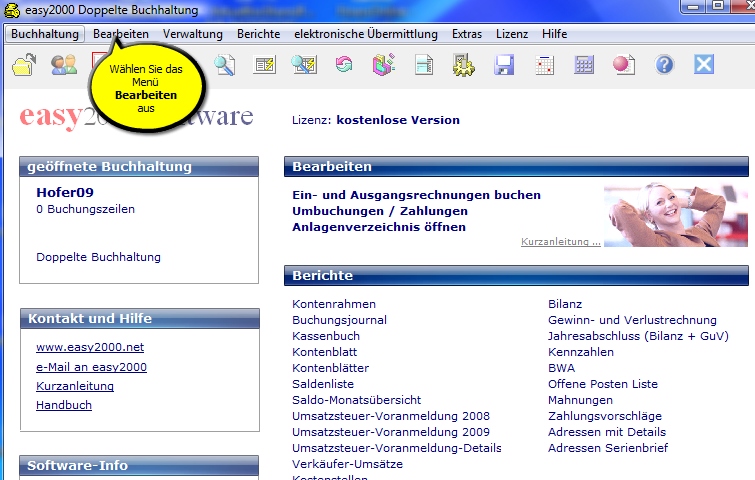Open the Kurzanleitung ... link beside photo
This screenshot has width=755, height=480.
tap(561, 242)
